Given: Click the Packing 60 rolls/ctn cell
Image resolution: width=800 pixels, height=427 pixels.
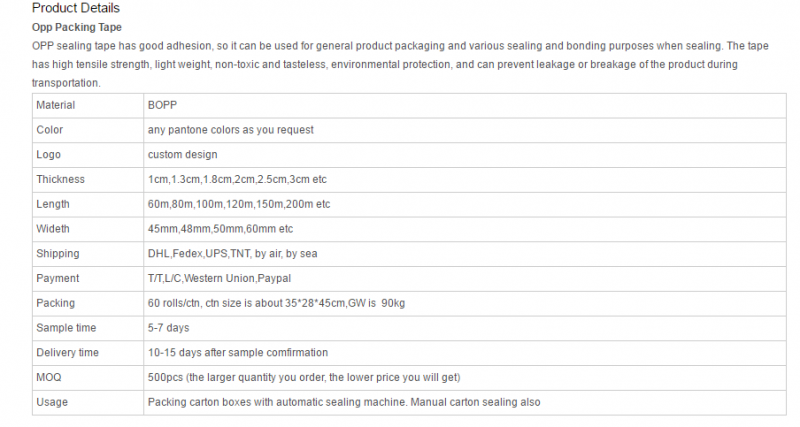Looking at the screenshot, I should click(x=465, y=303).
